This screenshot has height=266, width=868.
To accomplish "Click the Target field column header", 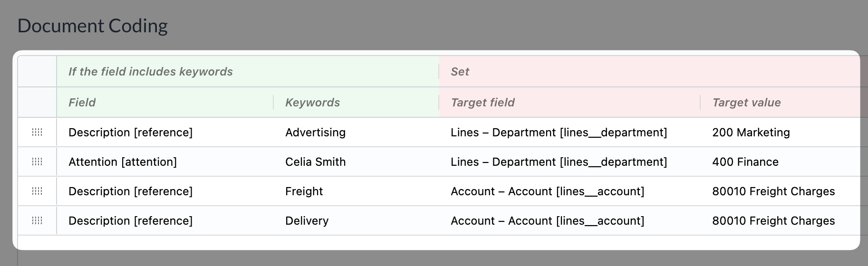I will 482,102.
